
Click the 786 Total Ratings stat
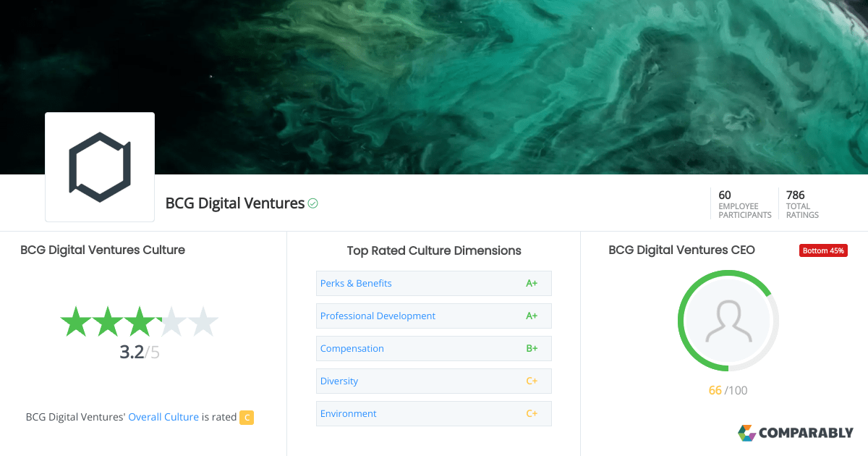tap(802, 204)
